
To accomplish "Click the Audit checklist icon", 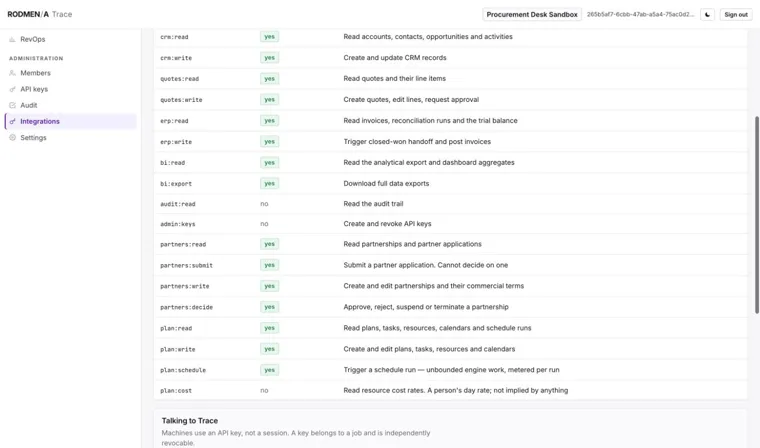I will tap(13, 105).
